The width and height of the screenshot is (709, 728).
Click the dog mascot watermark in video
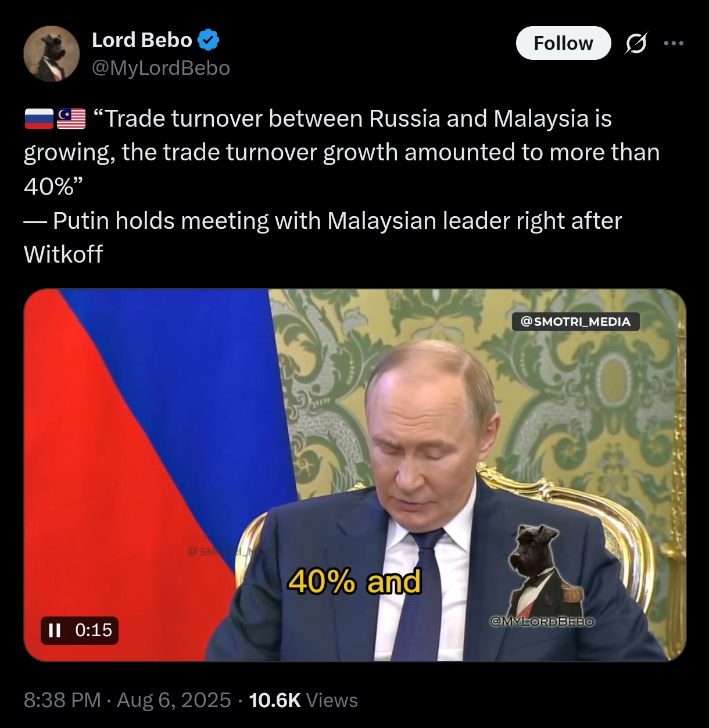(543, 569)
